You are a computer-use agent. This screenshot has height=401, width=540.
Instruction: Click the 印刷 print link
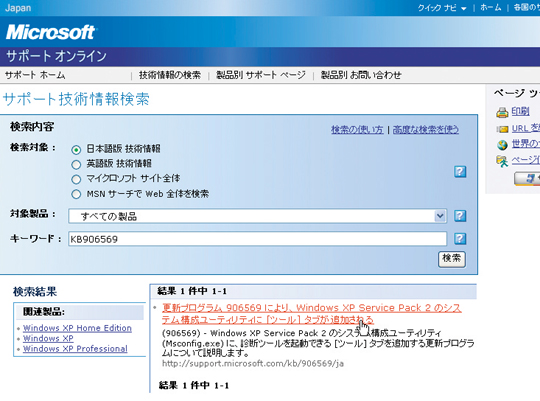(520, 111)
